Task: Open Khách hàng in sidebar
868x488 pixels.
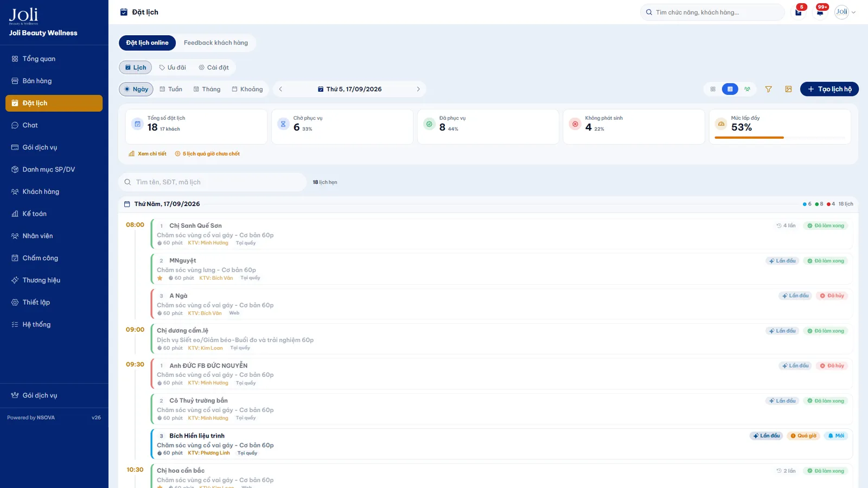Action: coord(54,191)
